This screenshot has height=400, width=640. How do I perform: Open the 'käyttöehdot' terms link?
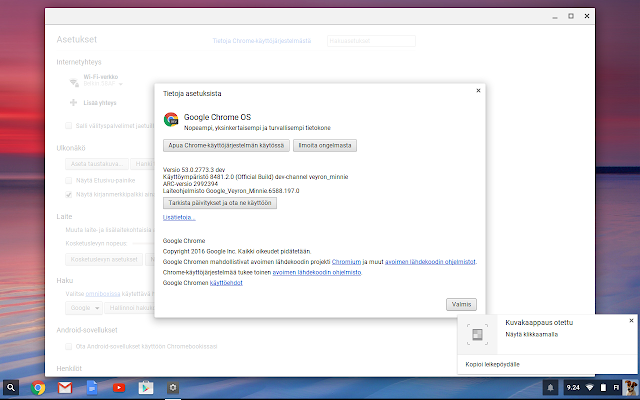(225, 283)
